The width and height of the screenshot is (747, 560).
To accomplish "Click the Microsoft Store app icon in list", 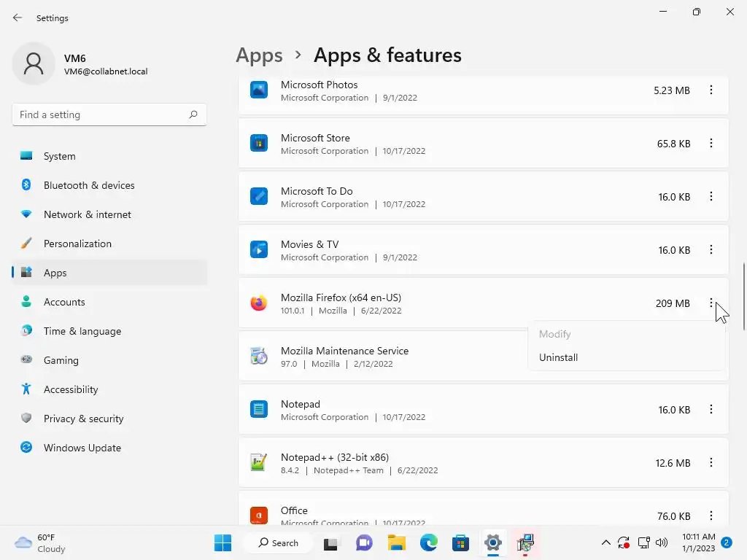I will coord(259,144).
